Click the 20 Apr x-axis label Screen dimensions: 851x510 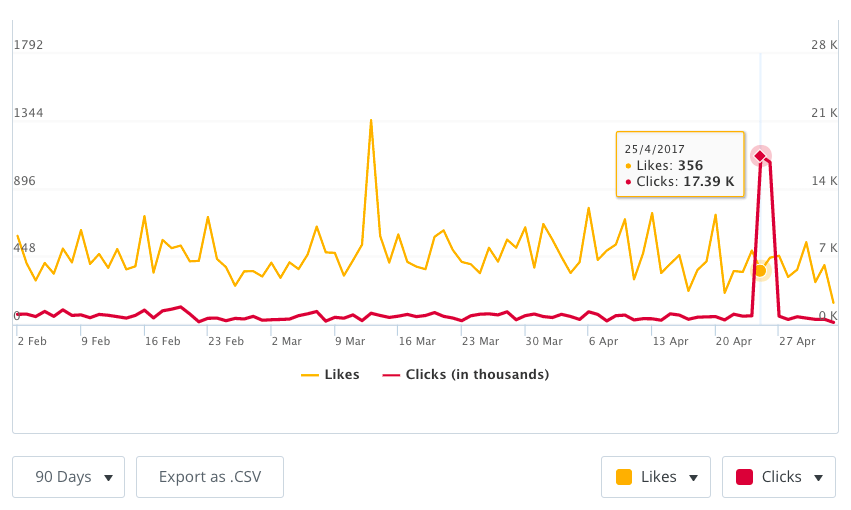point(735,341)
